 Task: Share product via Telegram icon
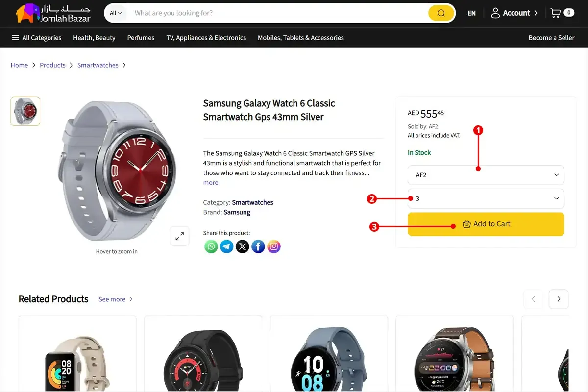(x=227, y=246)
